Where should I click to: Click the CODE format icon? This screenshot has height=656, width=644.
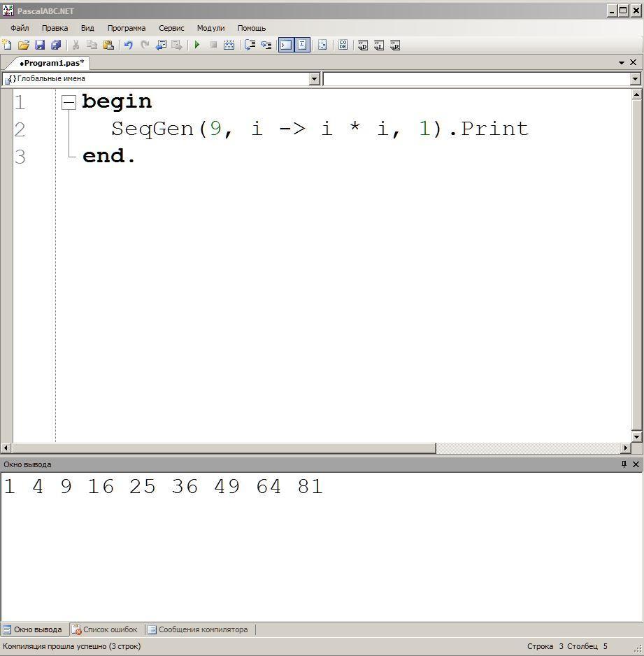[x=343, y=45]
